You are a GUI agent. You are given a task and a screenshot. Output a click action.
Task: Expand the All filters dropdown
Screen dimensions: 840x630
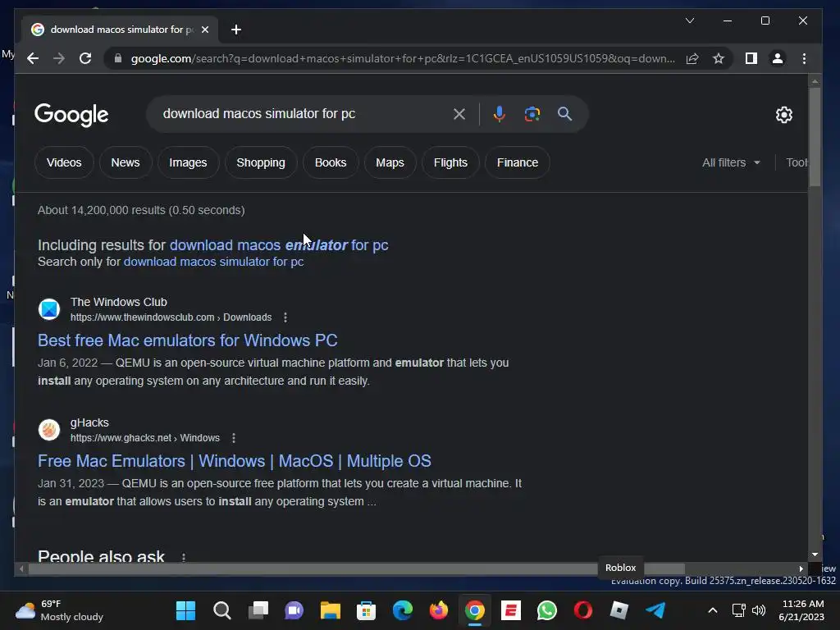pos(731,162)
